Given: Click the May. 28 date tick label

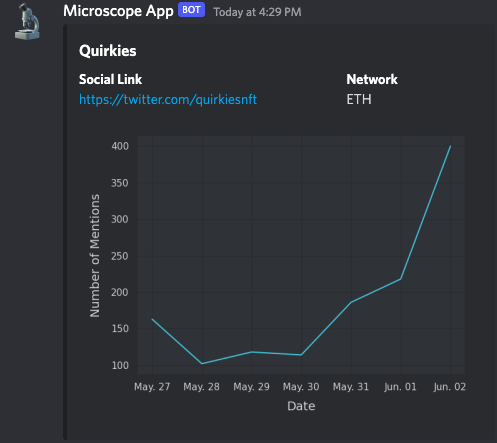Looking at the screenshot, I should [x=201, y=387].
